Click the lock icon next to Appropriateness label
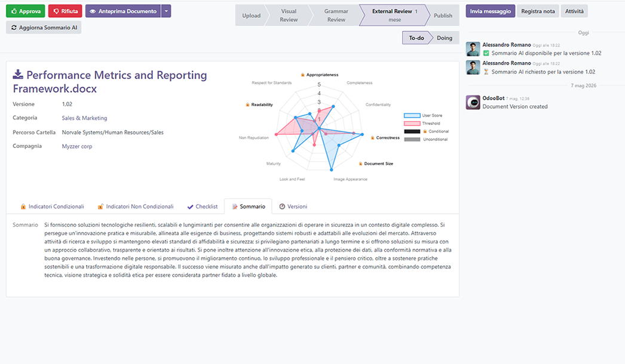The image size is (625, 364). click(x=302, y=75)
